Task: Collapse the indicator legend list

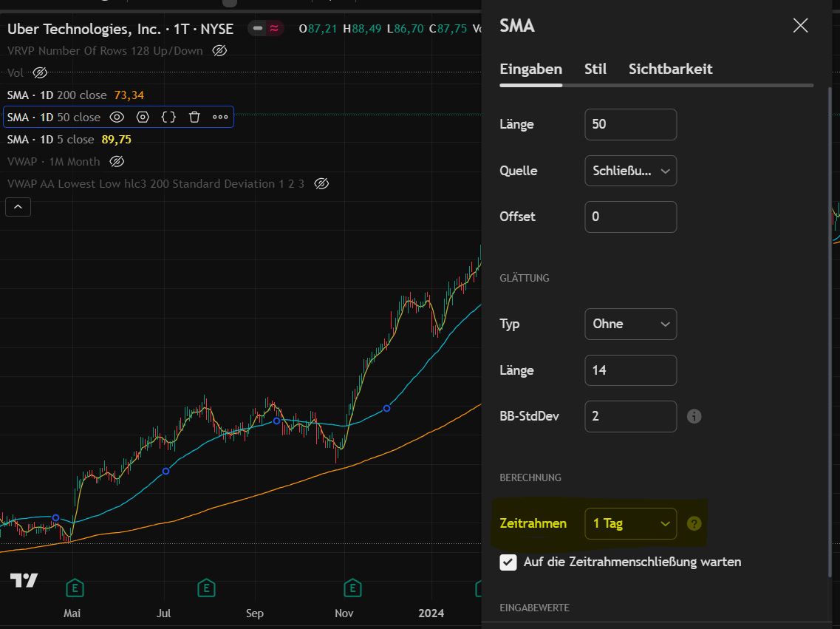Action: pos(18,207)
